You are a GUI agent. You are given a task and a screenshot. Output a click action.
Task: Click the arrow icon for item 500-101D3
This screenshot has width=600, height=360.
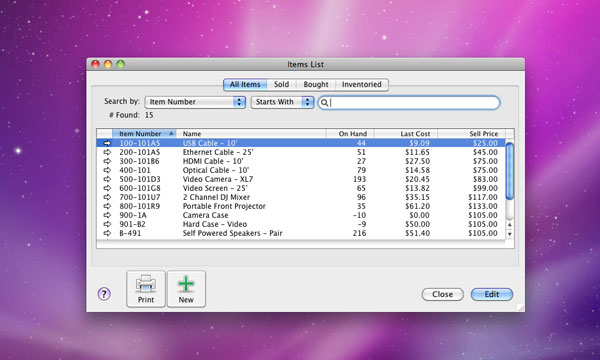click(107, 179)
